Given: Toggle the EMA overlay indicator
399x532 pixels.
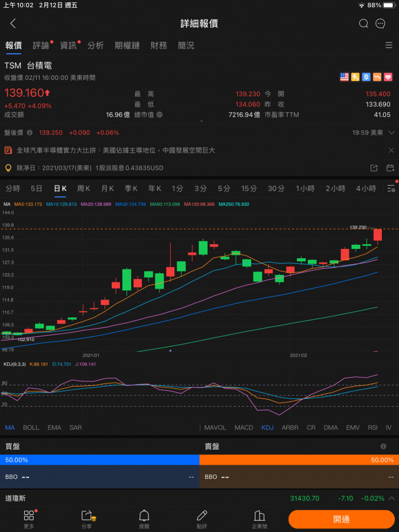Looking at the screenshot, I should [x=54, y=427].
